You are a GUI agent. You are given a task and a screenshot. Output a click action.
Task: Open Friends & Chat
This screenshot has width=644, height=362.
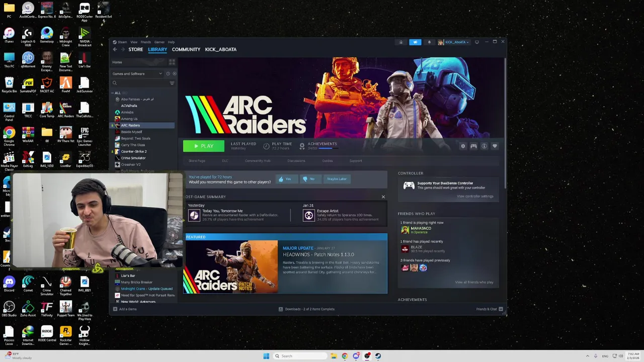point(489,309)
